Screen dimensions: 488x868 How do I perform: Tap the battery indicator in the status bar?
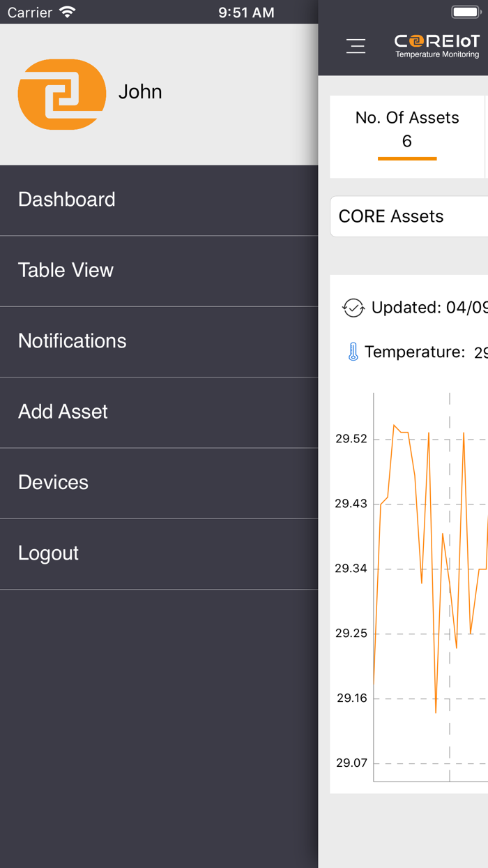(464, 10)
